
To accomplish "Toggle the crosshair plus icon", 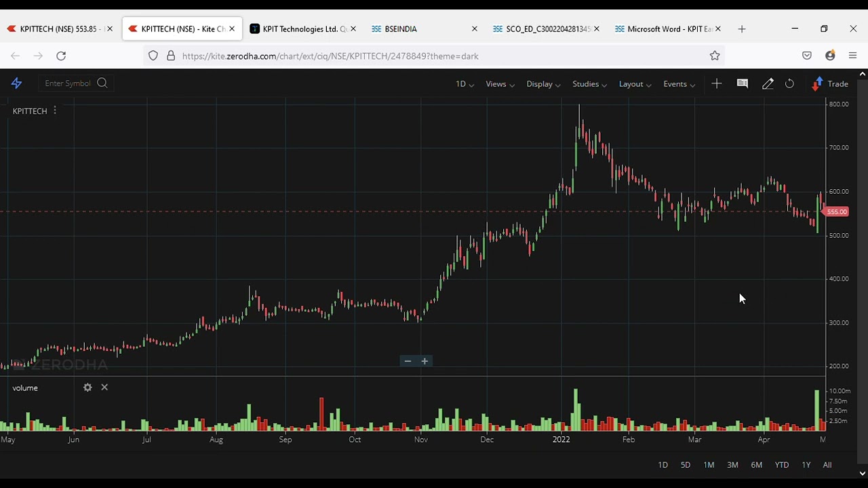I will point(717,83).
